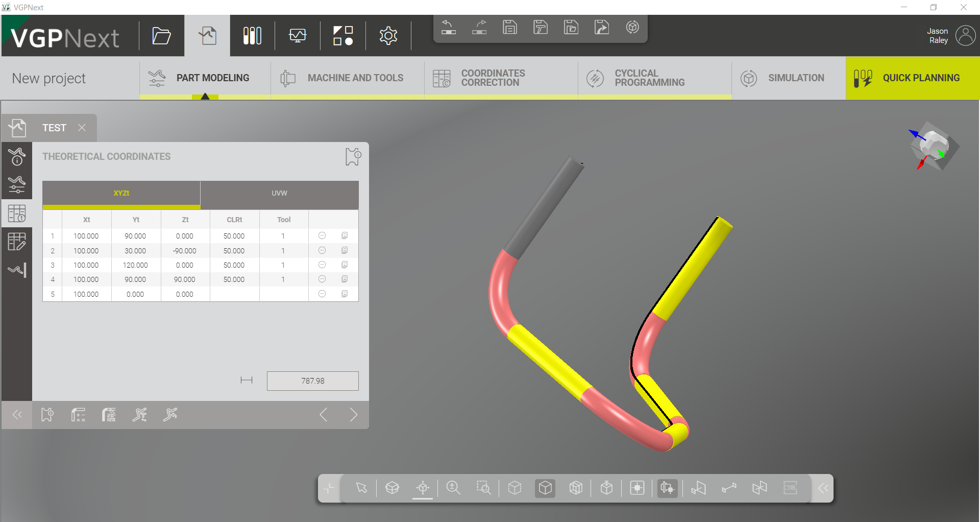The width and height of the screenshot is (980, 522).
Task: Toggle the CTRL lock in viewport toolbar
Action: tap(790, 488)
